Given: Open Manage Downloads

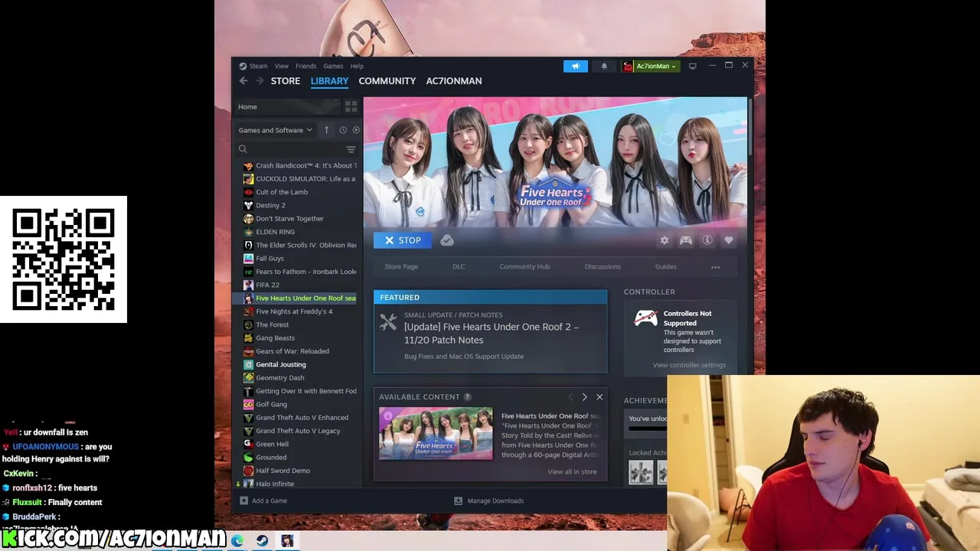Looking at the screenshot, I should pos(488,500).
